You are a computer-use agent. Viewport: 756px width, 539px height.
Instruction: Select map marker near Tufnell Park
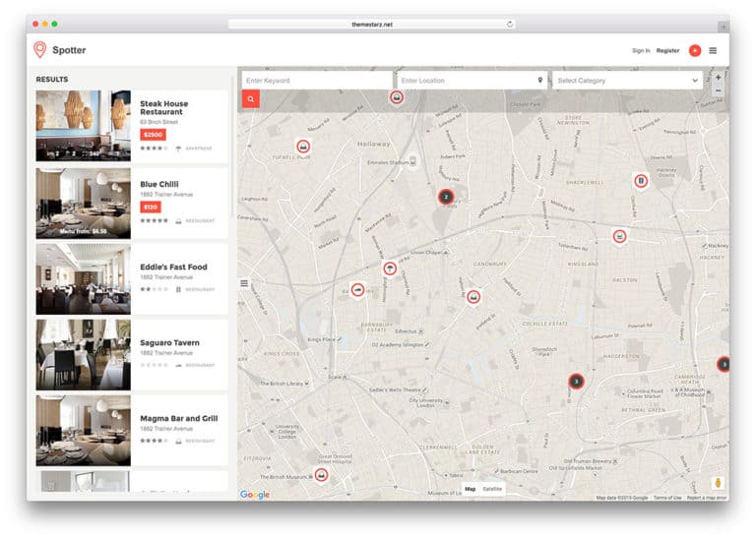(303, 146)
